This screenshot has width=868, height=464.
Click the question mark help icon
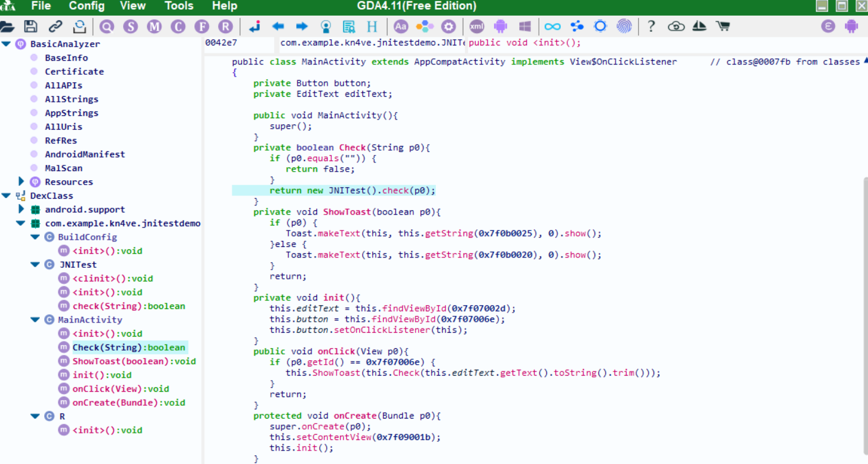[x=652, y=26]
